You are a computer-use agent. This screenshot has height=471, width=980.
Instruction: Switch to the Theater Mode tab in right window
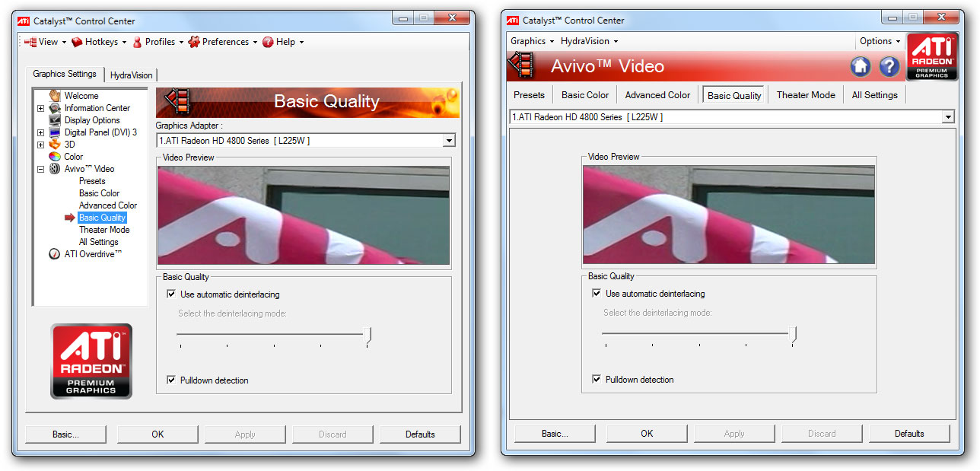(x=806, y=95)
